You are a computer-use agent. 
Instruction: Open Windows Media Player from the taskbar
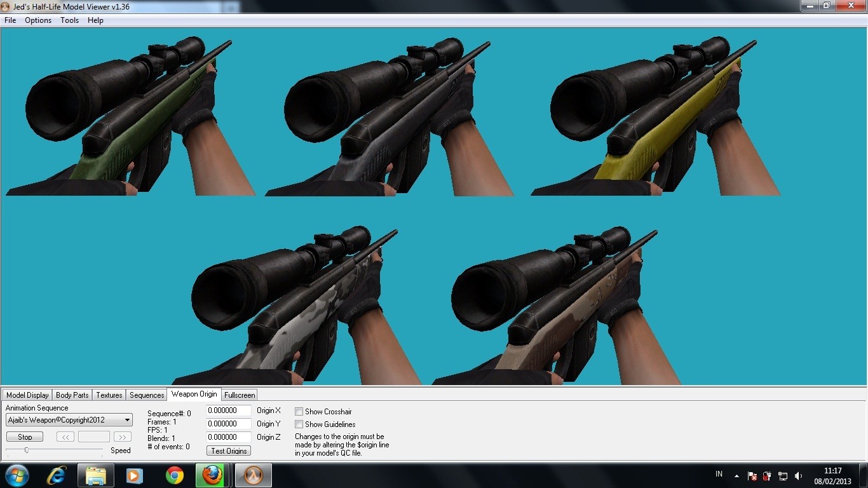coord(134,475)
